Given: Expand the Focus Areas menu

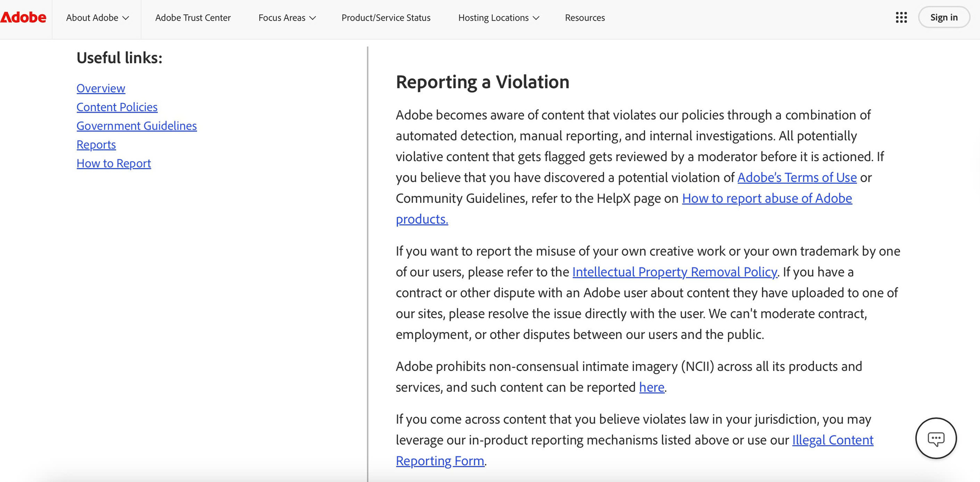Looking at the screenshot, I should [x=287, y=18].
